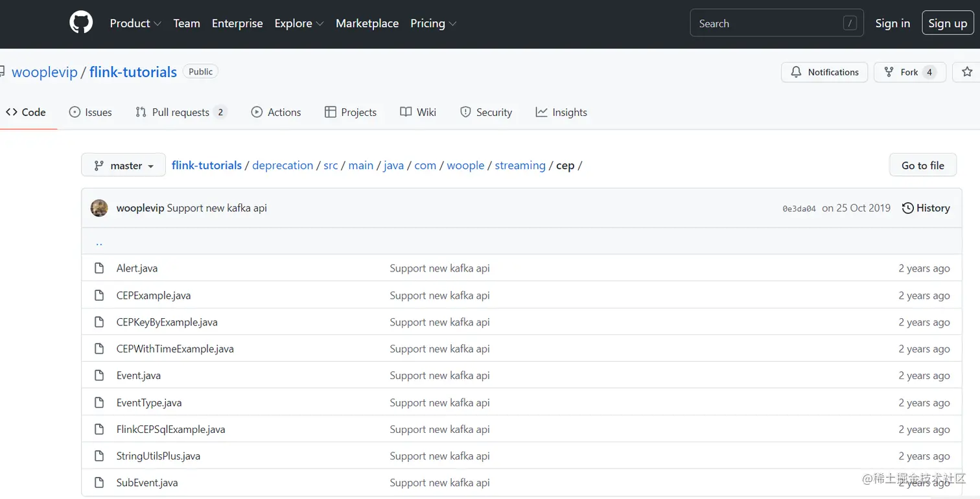Click woople in the breadcrumb path

coord(465,165)
